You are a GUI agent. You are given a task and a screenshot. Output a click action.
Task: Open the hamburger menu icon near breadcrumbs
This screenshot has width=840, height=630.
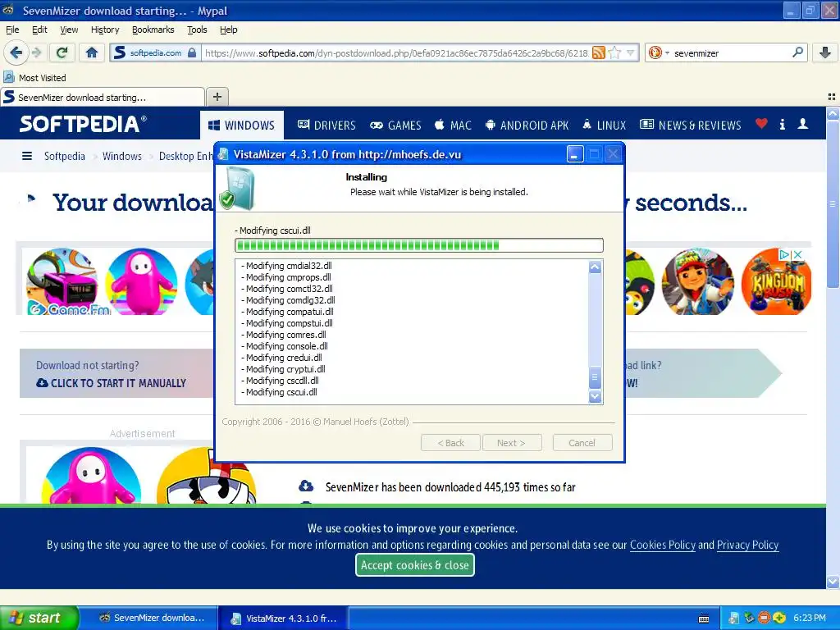point(27,156)
